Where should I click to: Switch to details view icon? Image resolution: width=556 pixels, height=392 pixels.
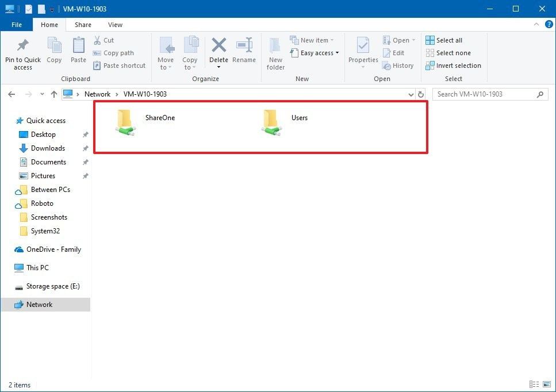pos(534,385)
